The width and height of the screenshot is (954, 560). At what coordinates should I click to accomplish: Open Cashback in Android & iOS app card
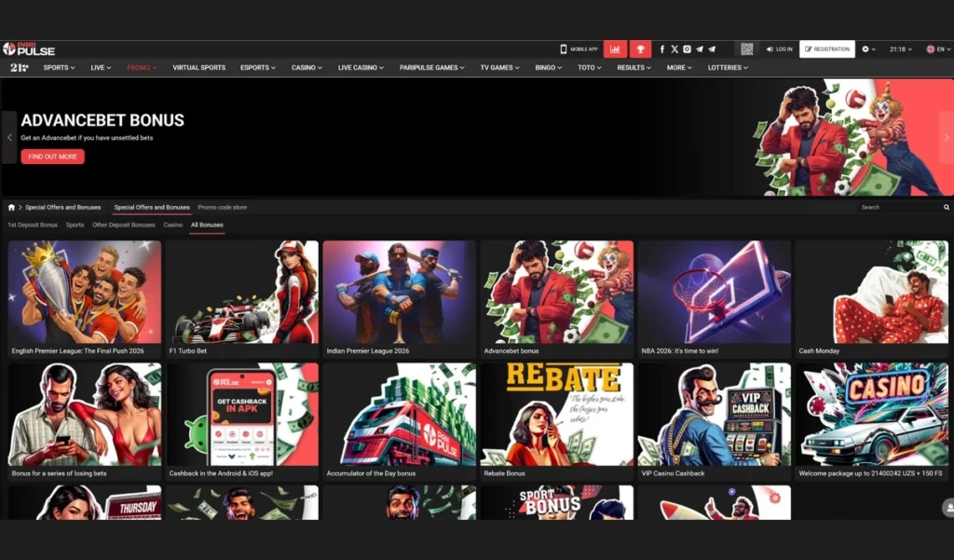pos(242,421)
